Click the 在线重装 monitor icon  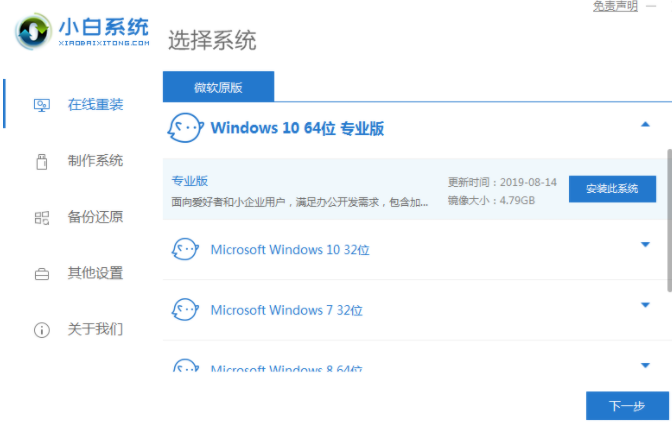[x=42, y=104]
